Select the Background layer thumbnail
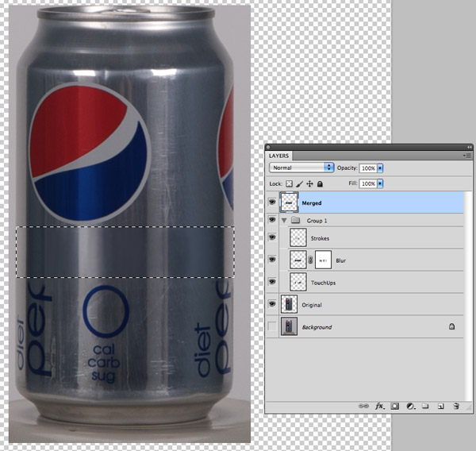 pos(289,326)
